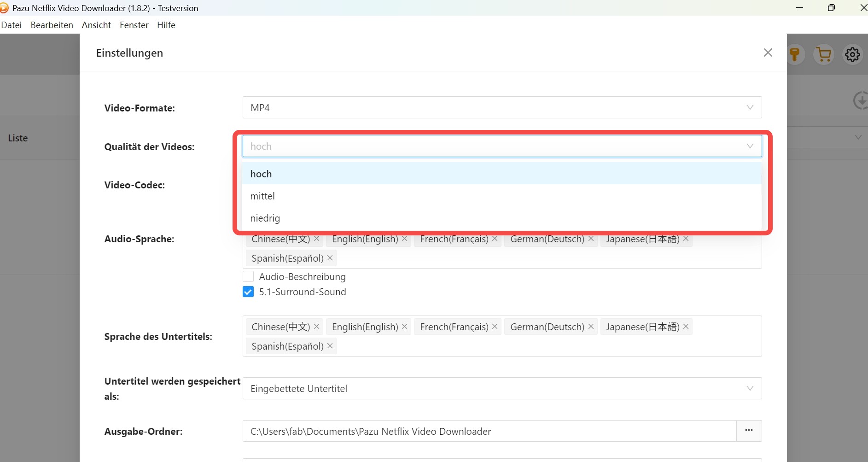Remove English from subtitle languages

[404, 327]
